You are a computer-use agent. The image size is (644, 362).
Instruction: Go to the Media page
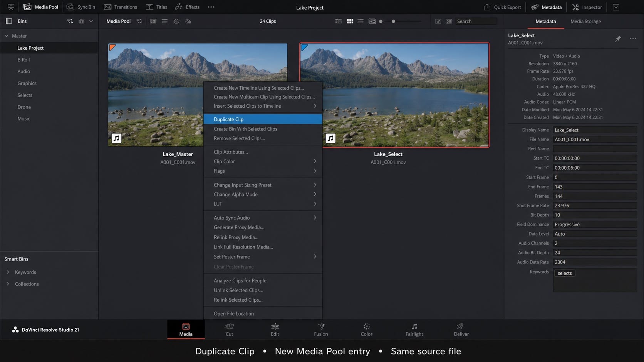[186, 330]
